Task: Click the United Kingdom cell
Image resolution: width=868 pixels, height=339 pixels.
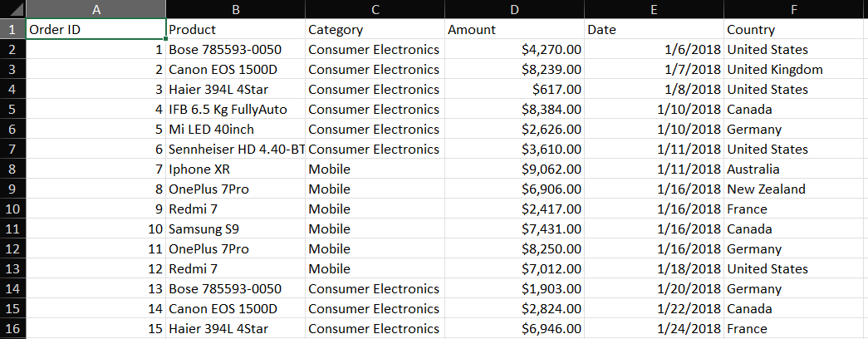Action: click(x=795, y=69)
